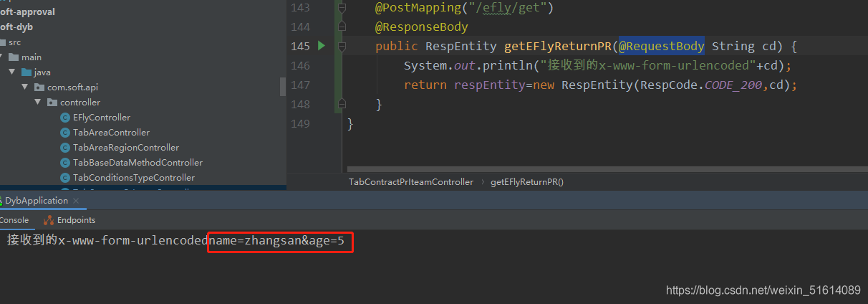Click the EFlyController class icon
Viewport: 868px width, 304px height.
click(x=65, y=118)
